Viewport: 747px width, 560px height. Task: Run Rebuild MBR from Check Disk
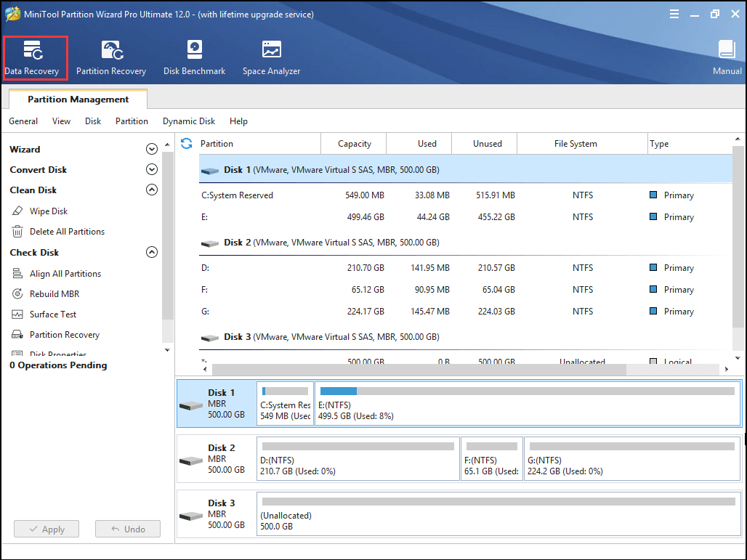point(54,294)
